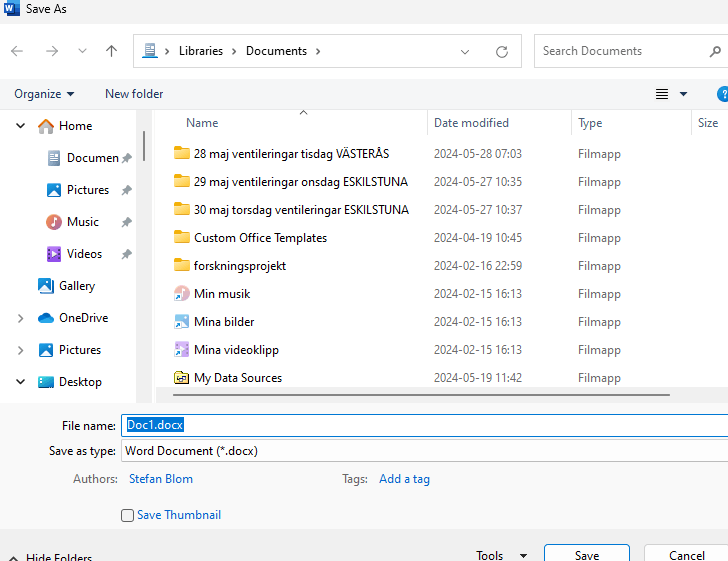Image resolution: width=728 pixels, height=561 pixels.
Task: Refresh the Documents folder view
Action: point(502,52)
